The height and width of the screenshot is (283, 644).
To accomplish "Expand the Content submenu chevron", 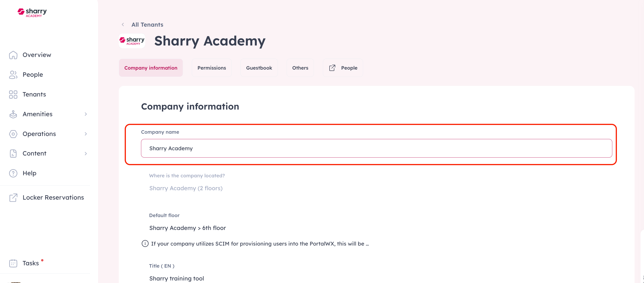I will click(86, 153).
